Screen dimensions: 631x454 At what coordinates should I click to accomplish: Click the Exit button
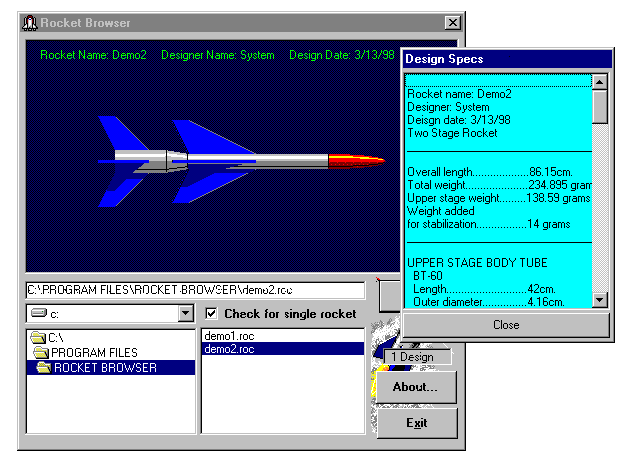(x=416, y=422)
